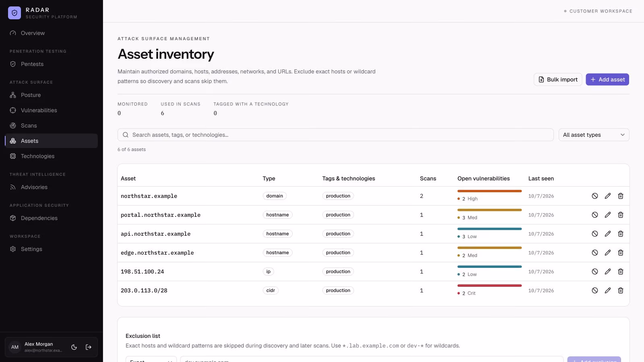The width and height of the screenshot is (644, 362).
Task: Delete the api.northstar.example asset
Action: click(621, 234)
